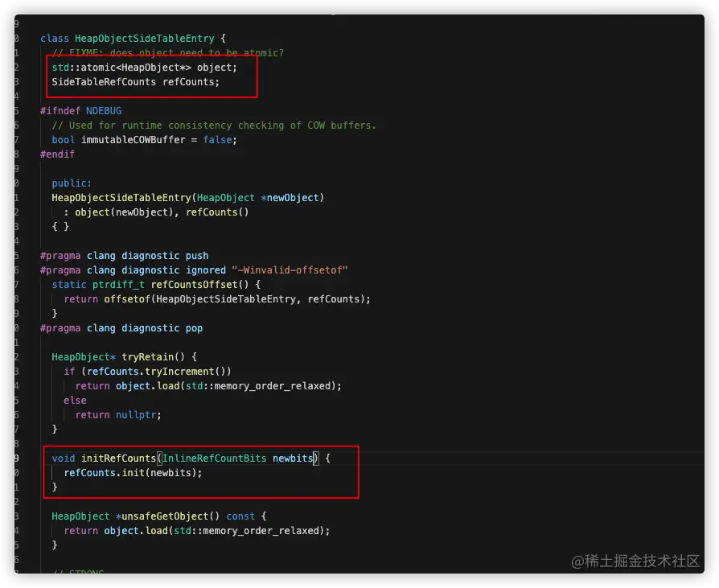The image size is (719, 588).
Task: Click 'return offsetof(HeapObjectSideTableEntry, refCounts);' line
Action: (x=217, y=299)
